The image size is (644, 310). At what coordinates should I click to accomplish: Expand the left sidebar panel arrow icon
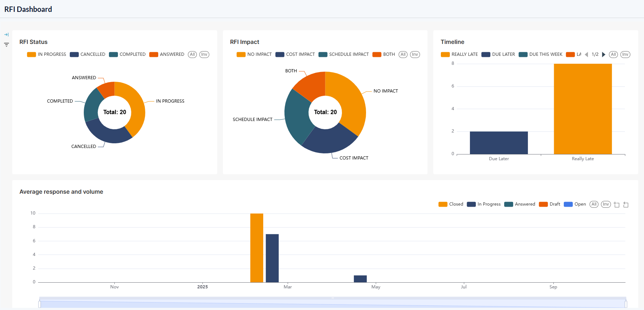[x=6, y=35]
